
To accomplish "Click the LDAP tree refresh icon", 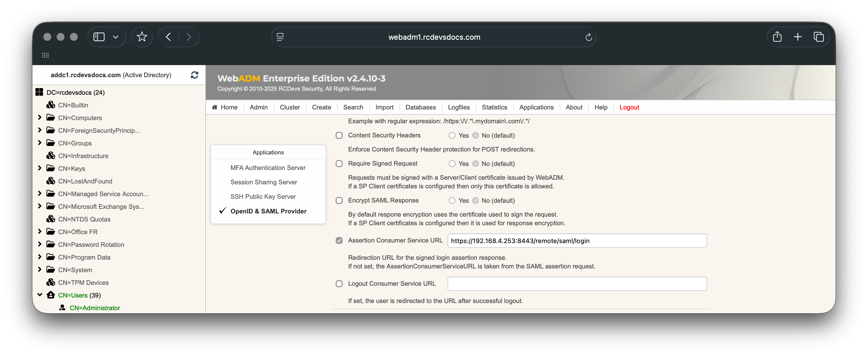I will point(194,75).
